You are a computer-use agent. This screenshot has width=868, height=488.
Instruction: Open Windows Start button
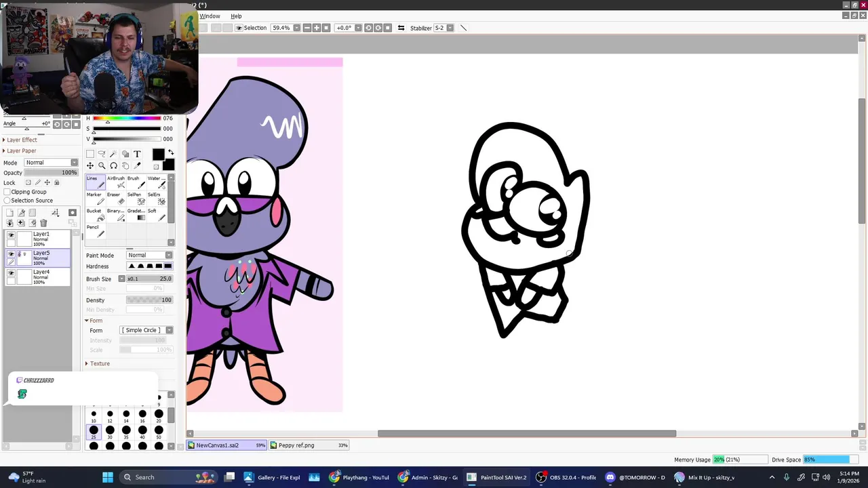(x=108, y=477)
